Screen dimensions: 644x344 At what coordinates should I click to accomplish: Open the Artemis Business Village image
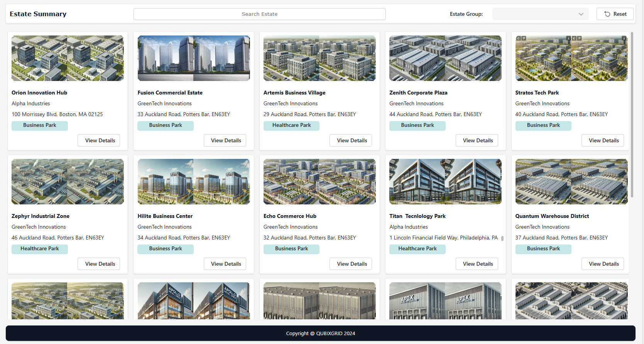pos(319,58)
